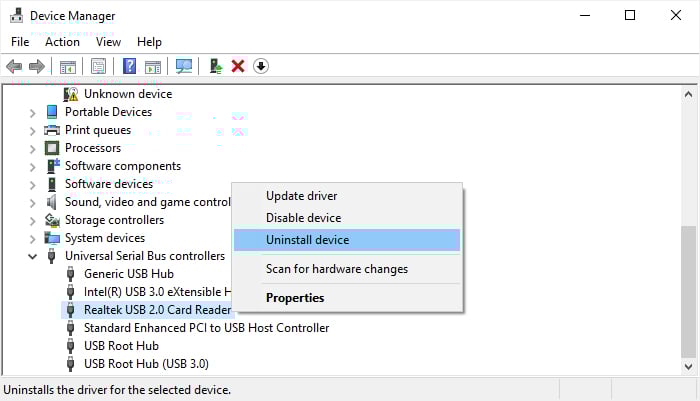Viewport: 700px width, 401px height.
Task: Click the Generic USB Hub plug icon
Action: point(71,274)
